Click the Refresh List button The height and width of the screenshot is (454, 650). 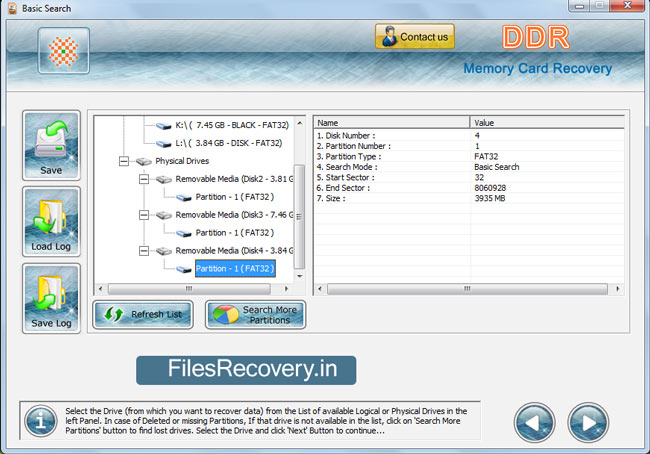coord(143,315)
